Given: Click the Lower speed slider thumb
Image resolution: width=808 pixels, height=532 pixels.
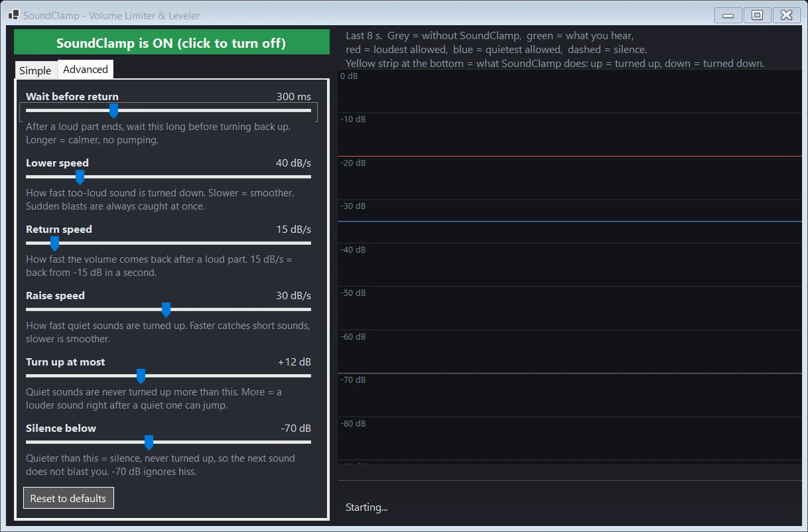Looking at the screenshot, I should [x=80, y=177].
